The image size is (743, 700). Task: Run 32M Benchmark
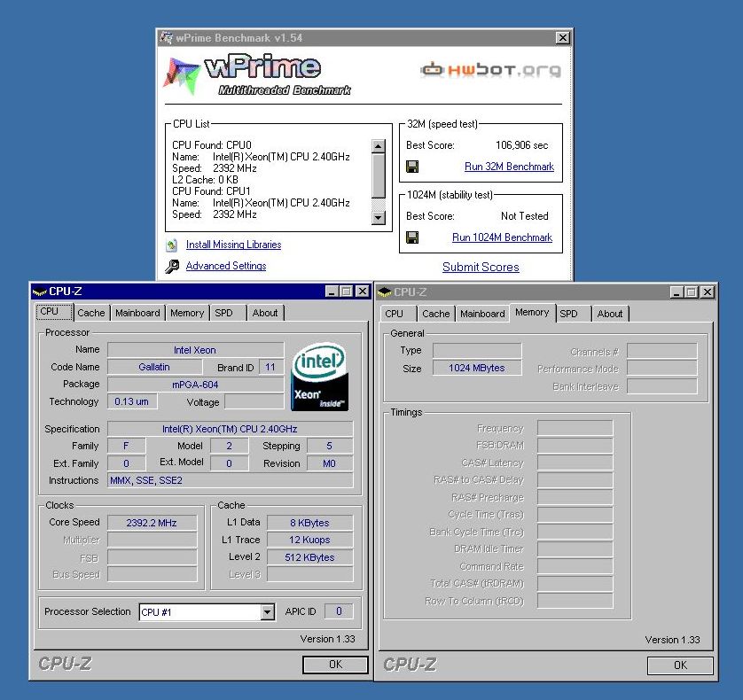(x=509, y=167)
